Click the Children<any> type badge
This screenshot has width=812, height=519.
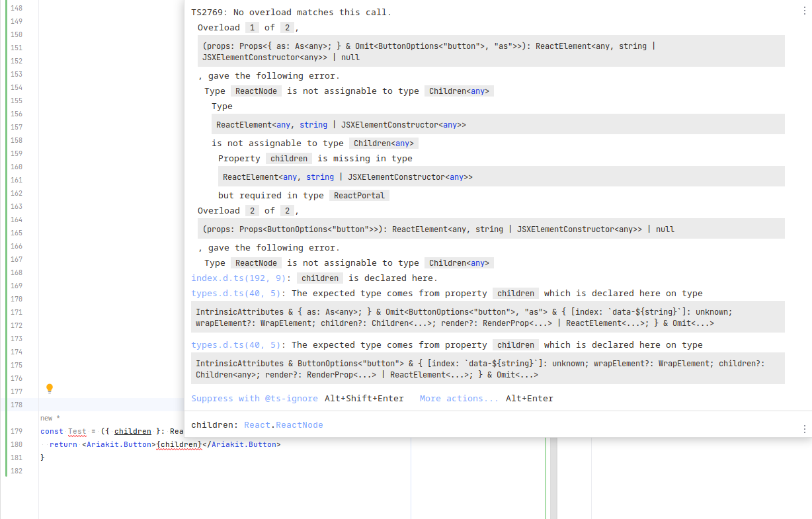[x=459, y=91]
